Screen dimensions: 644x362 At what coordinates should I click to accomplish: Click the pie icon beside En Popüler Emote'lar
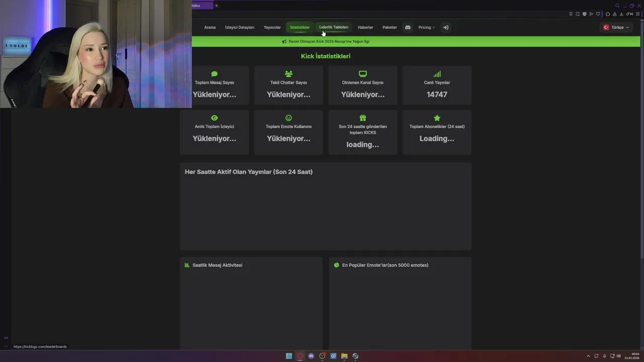[x=337, y=265]
